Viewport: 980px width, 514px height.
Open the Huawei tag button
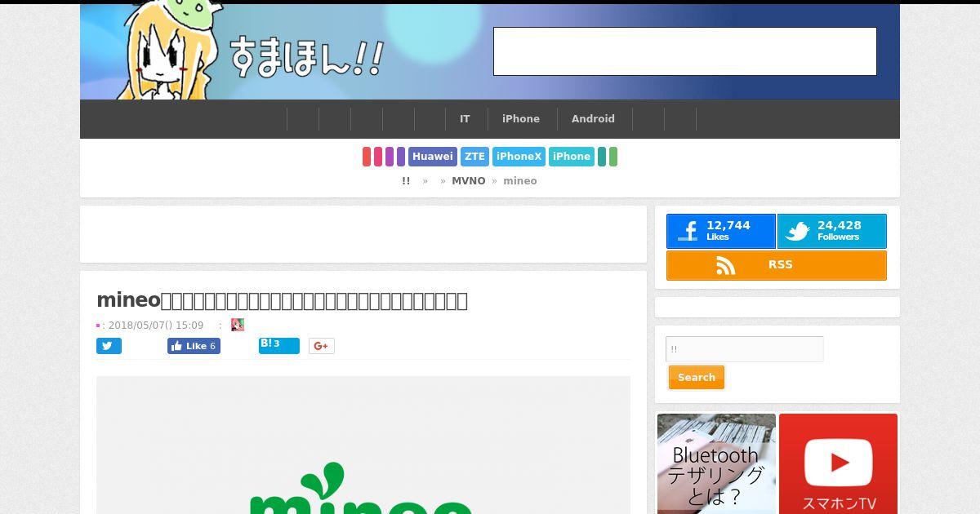coord(433,157)
